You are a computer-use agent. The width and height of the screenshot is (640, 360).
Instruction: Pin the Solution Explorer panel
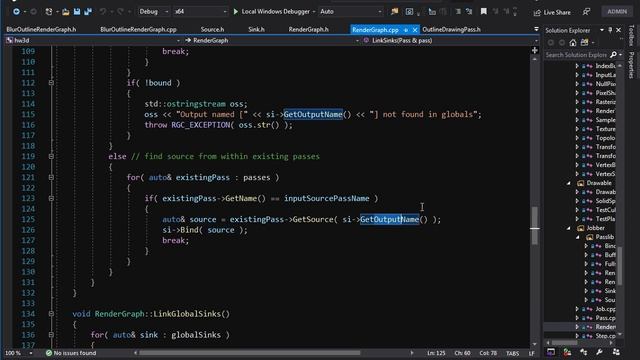tap(610, 30)
